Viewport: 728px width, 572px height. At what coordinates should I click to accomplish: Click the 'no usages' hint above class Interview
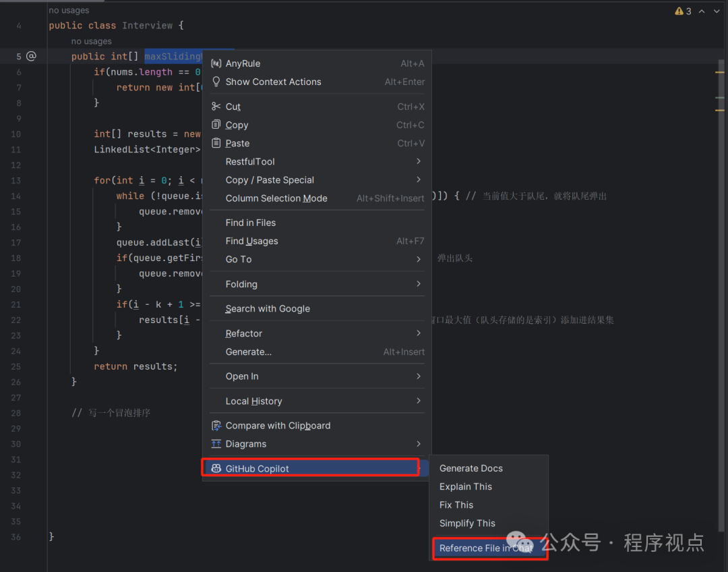(69, 10)
